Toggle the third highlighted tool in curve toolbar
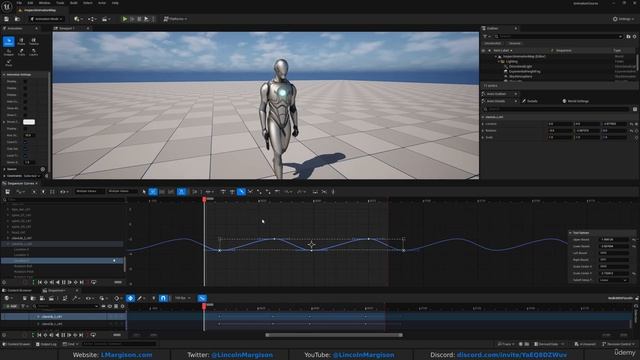The height and width of the screenshot is (360, 640). pyautogui.click(x=241, y=191)
